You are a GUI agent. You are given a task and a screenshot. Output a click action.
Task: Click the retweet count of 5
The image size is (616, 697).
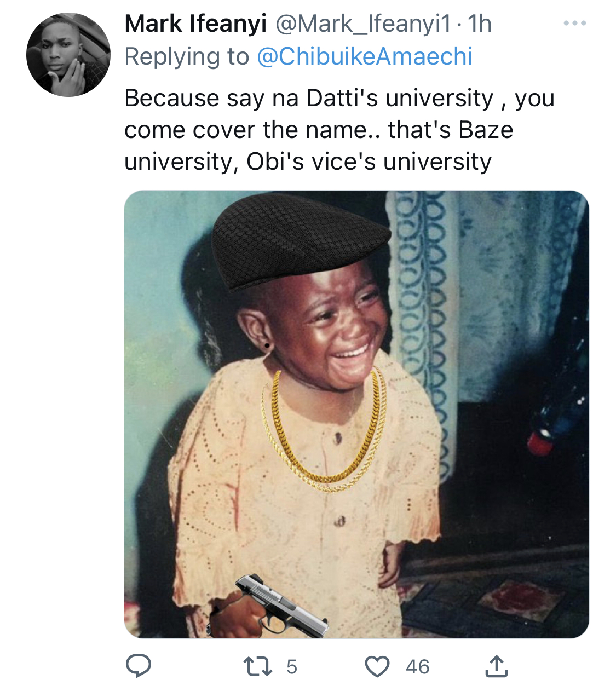click(x=291, y=667)
